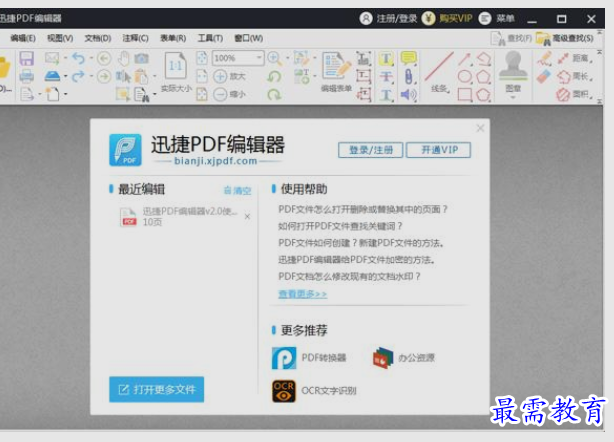
Task: Expand the dropdown beside the binoculars document icon
Action: pos(154,94)
